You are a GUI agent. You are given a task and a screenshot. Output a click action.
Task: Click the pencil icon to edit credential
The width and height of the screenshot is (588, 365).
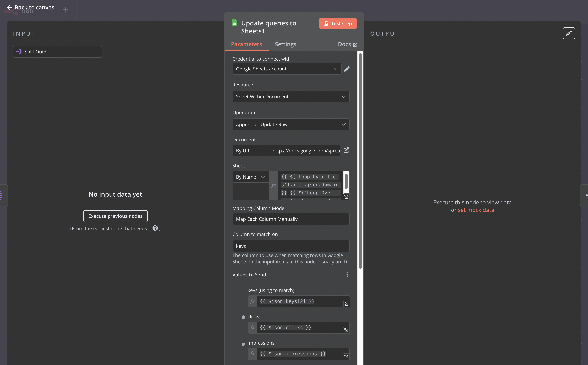[346, 69]
